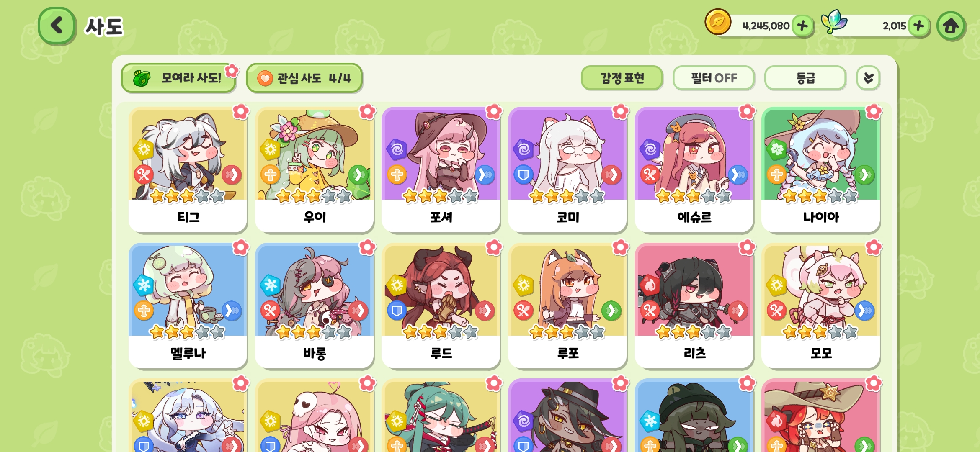Toggle favorite flower on 티그 card
The width and height of the screenshot is (980, 452).
(241, 112)
